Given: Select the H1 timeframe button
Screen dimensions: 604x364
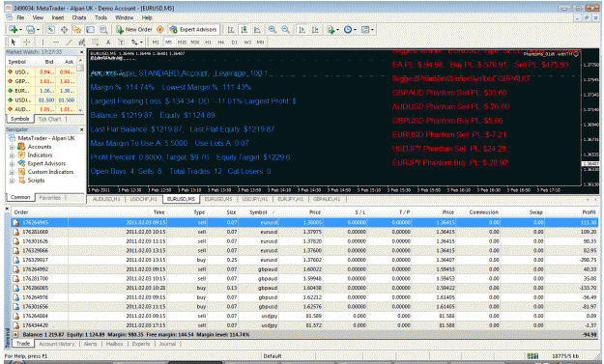Looking at the screenshot, I should click(208, 42).
